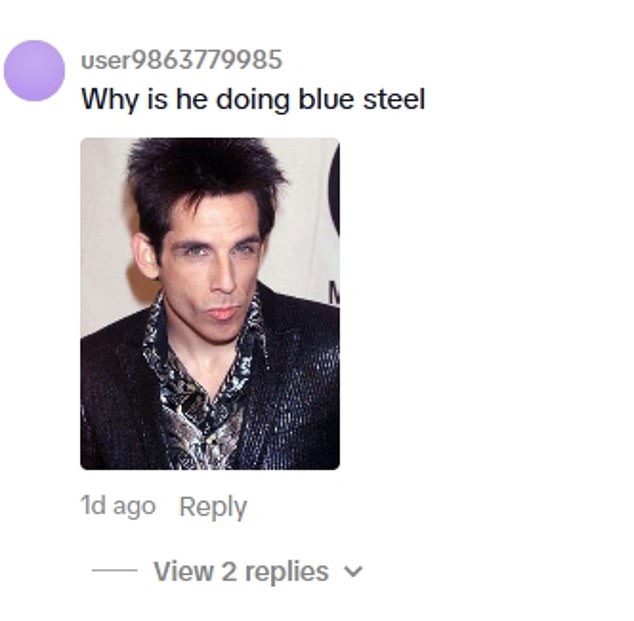Click the horizontal line beside View 2 replies
The width and height of the screenshot is (634, 621).
pos(114,570)
